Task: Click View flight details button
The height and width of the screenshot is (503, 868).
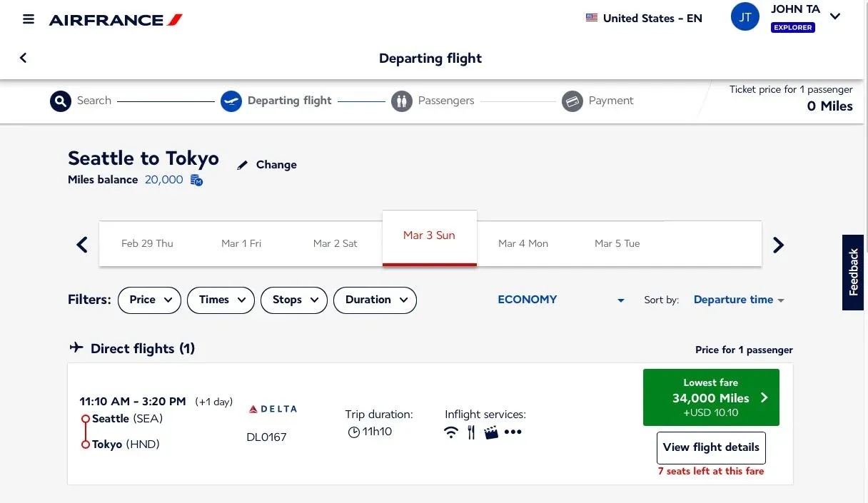Action: (x=711, y=447)
